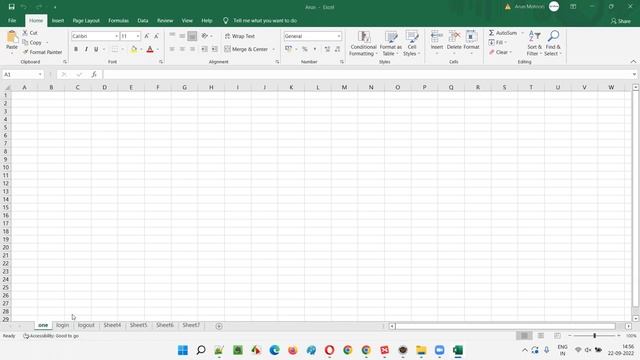Toggle Bold formatting
This screenshot has height=360, width=640.
point(76,49)
